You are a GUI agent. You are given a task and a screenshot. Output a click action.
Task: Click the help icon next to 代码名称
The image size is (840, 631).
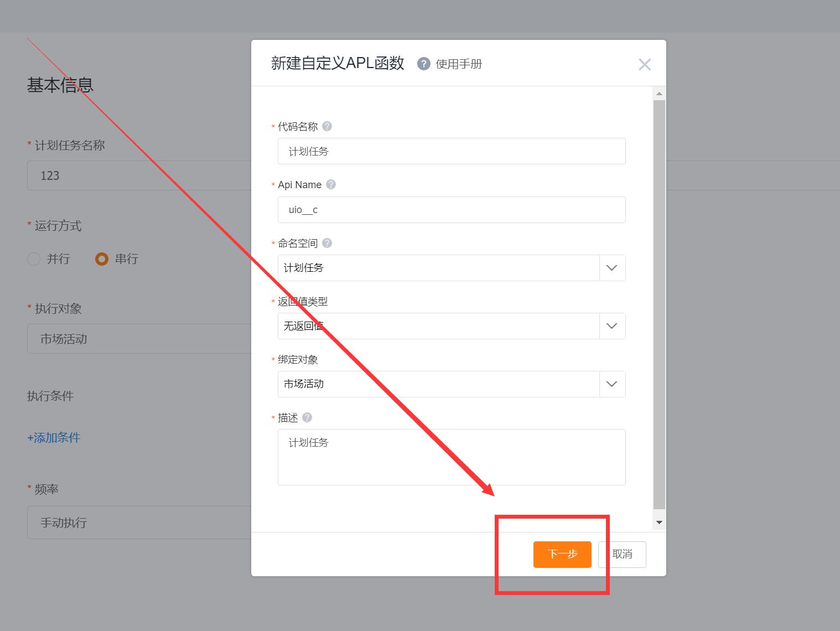(x=327, y=126)
